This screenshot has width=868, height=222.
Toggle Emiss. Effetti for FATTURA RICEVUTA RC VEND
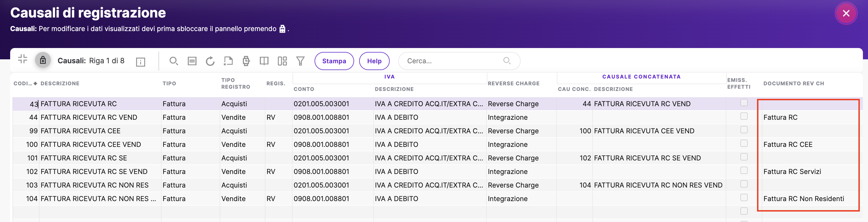click(x=744, y=116)
